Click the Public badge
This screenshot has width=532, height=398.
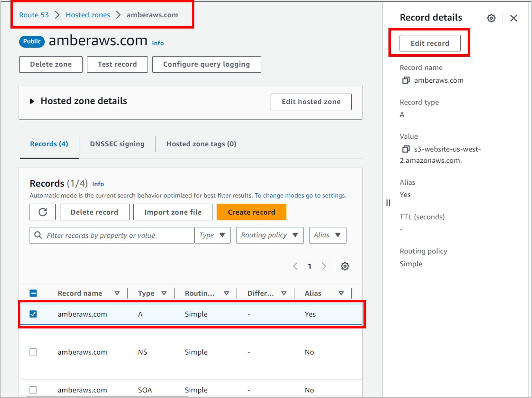pyautogui.click(x=32, y=41)
